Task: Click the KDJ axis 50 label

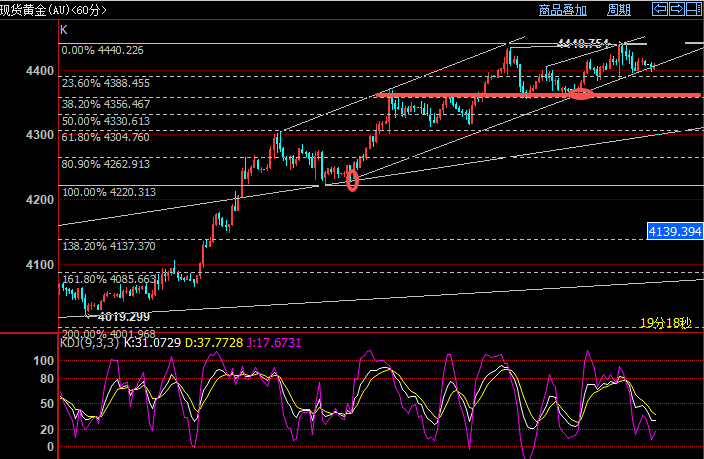Action: pyautogui.click(x=47, y=404)
